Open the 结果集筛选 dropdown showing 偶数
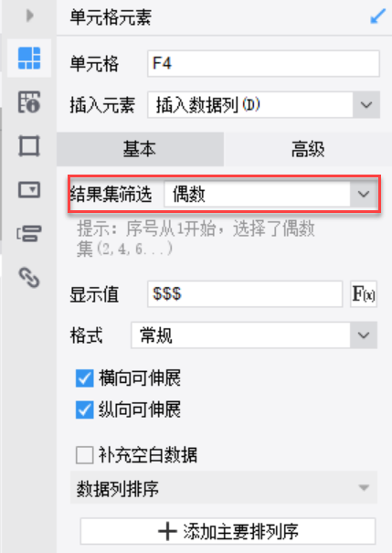 pyautogui.click(x=270, y=194)
